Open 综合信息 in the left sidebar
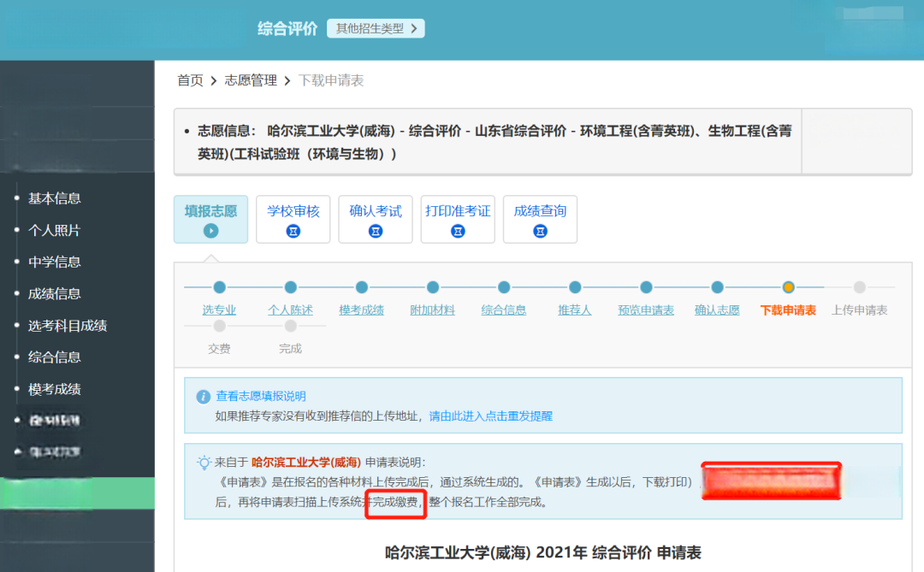Image resolution: width=924 pixels, height=572 pixels. tap(54, 357)
